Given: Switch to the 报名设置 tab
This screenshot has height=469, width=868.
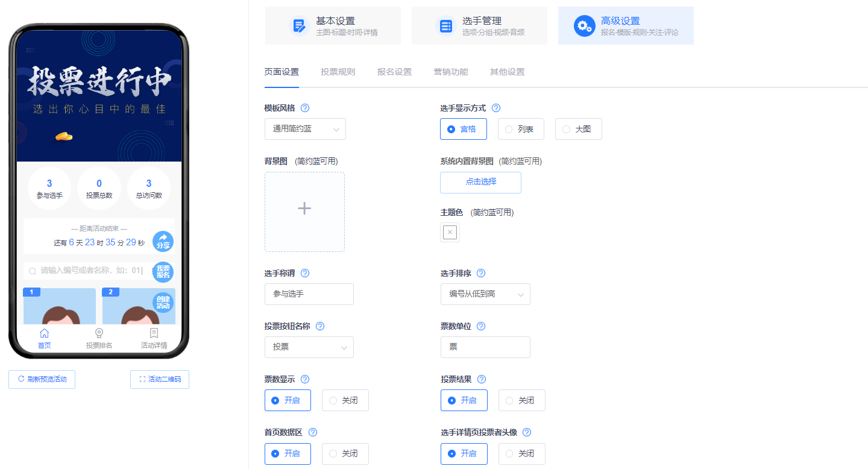Looking at the screenshot, I should (x=394, y=72).
